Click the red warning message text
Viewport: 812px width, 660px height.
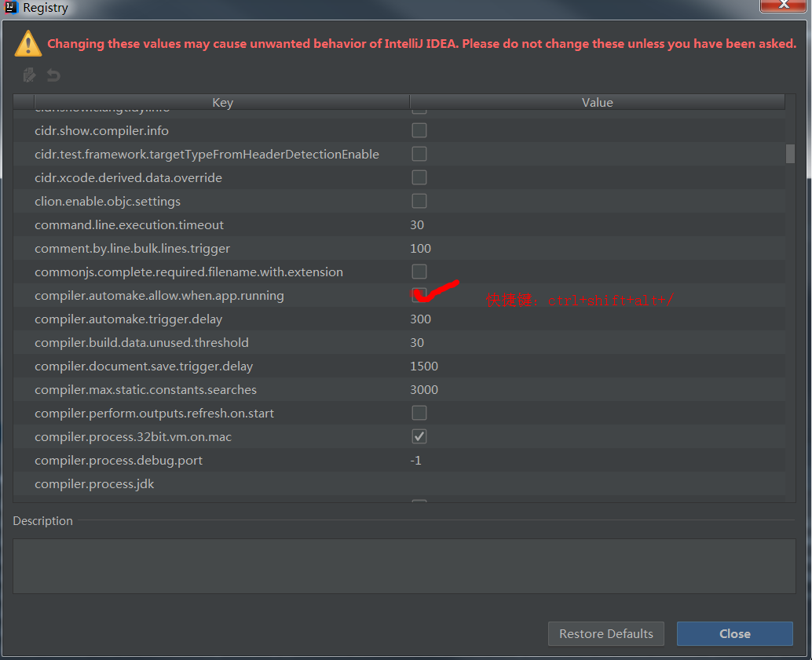[422, 43]
